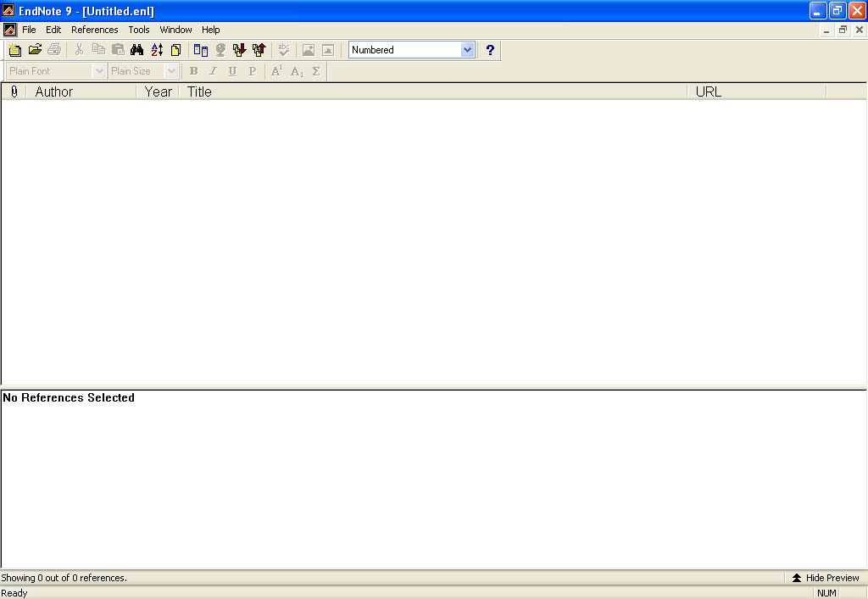Click the Import red down-arrow icon

[239, 50]
